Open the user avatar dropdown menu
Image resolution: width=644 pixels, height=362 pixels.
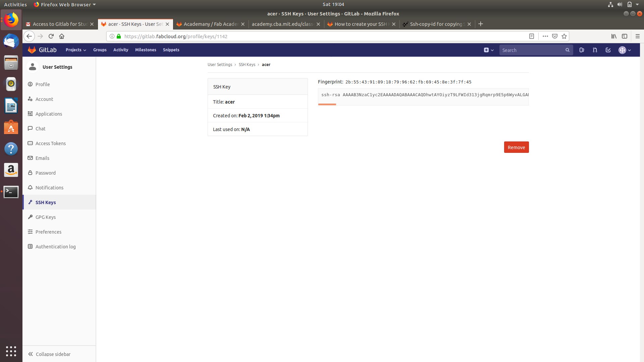click(x=625, y=50)
